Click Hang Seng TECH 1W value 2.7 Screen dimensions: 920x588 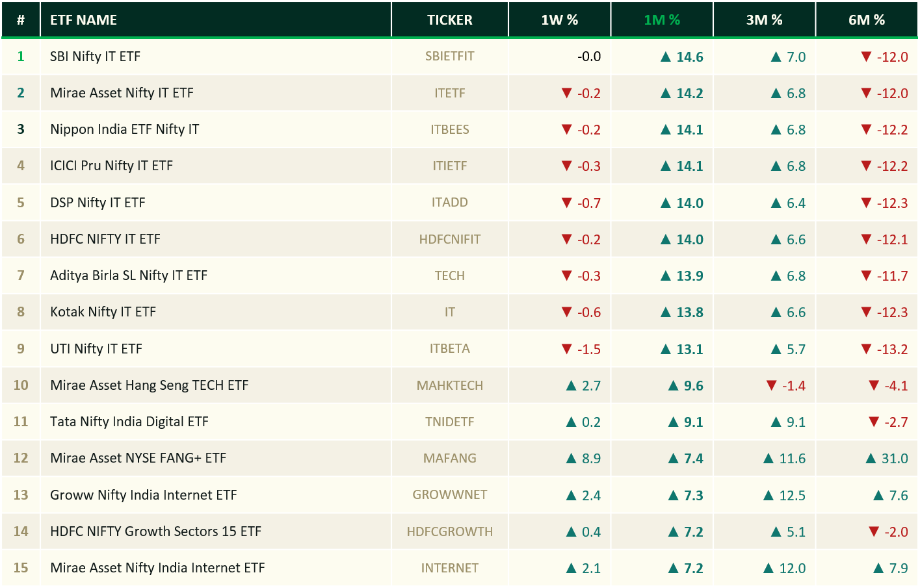(583, 385)
